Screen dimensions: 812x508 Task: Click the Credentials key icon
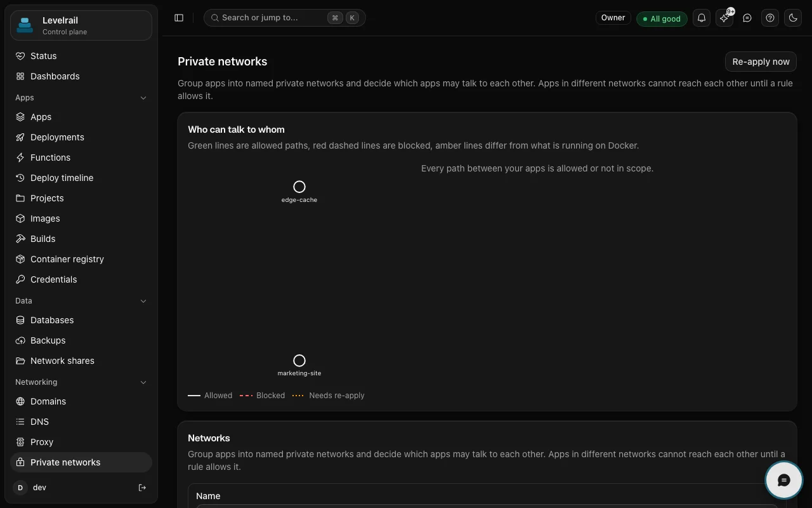[x=20, y=279]
